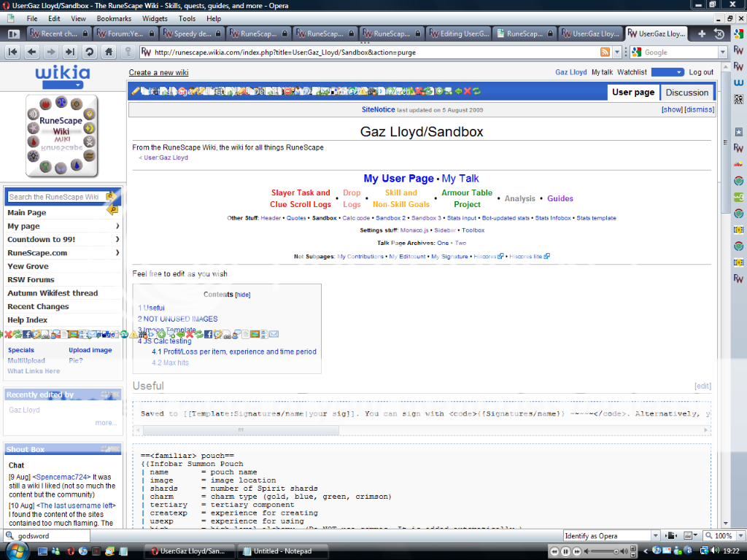This screenshot has height=560, width=747.
Task: Click the Back navigation arrow
Action: [x=31, y=52]
